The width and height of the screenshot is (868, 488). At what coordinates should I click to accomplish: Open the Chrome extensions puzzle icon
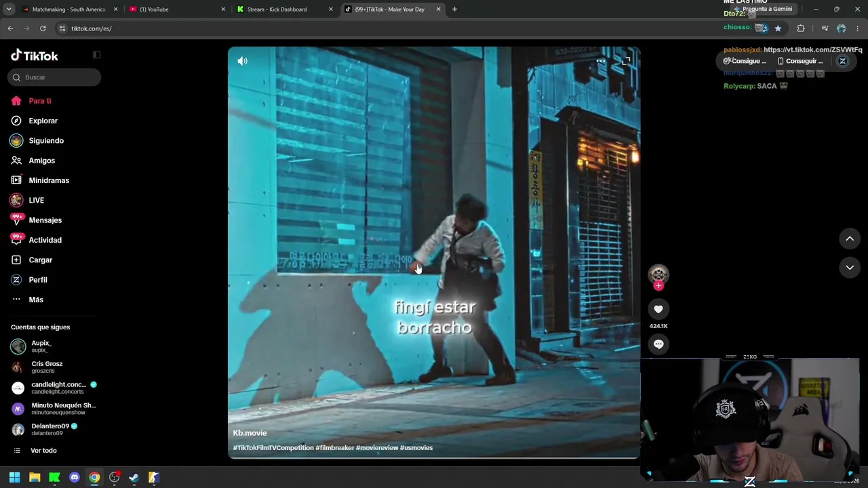point(801,28)
